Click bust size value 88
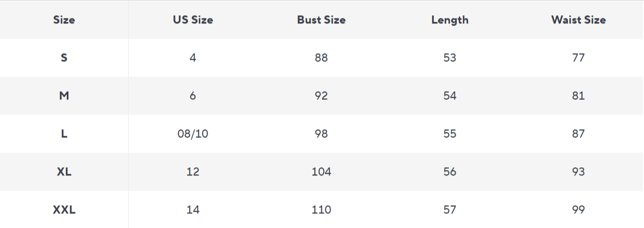Viewport: 644px width, 228px height. point(321,58)
